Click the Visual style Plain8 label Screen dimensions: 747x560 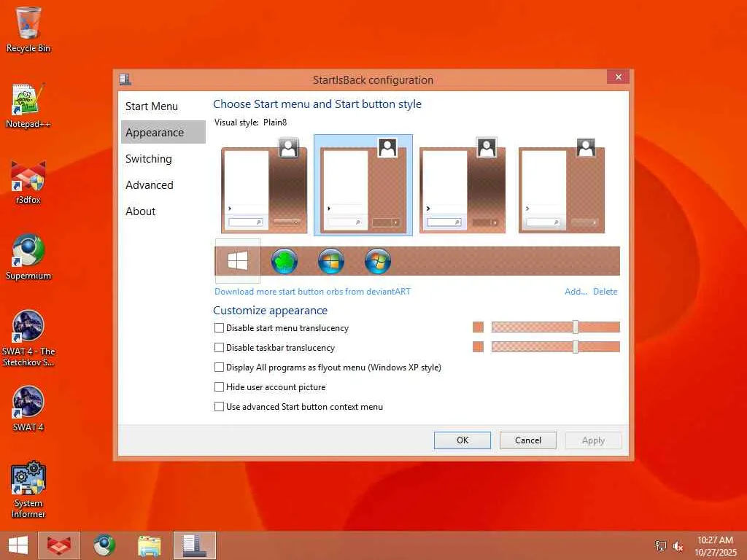coord(251,122)
